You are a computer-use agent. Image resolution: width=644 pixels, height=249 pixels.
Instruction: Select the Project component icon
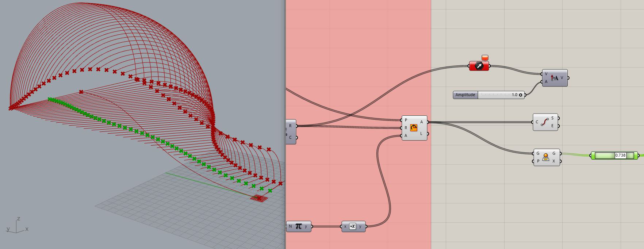[546, 157]
